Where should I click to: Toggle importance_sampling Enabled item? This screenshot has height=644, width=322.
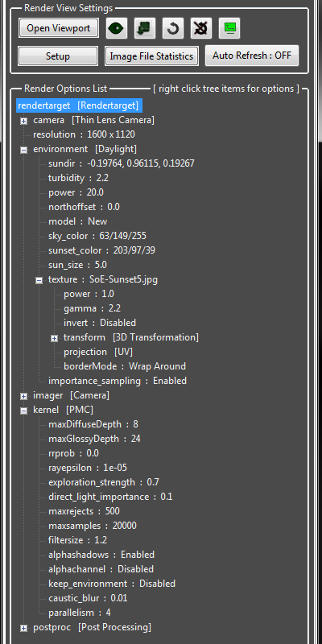click(118, 381)
